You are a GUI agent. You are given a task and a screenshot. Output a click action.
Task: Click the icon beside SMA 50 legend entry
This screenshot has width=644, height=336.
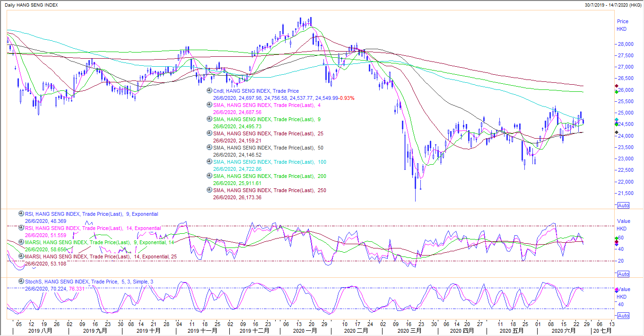(x=209, y=148)
